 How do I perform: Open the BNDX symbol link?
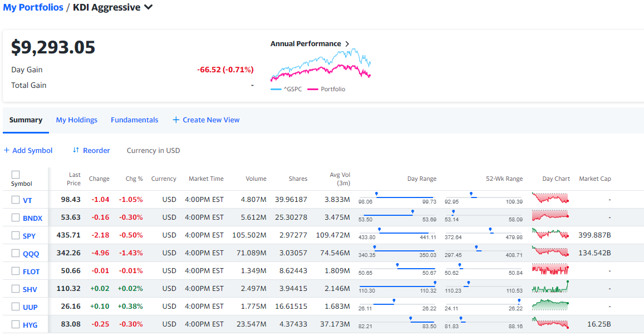tap(32, 218)
